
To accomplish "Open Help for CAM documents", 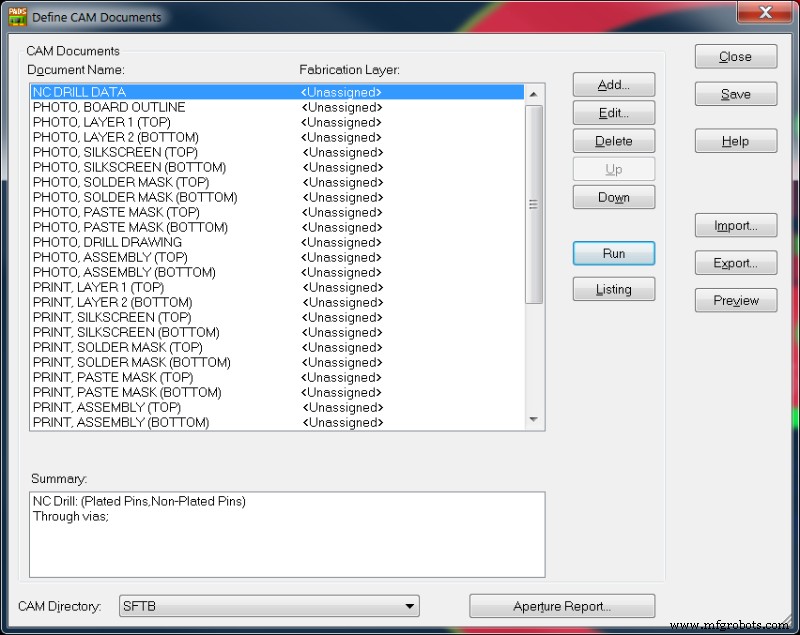I will click(735, 140).
